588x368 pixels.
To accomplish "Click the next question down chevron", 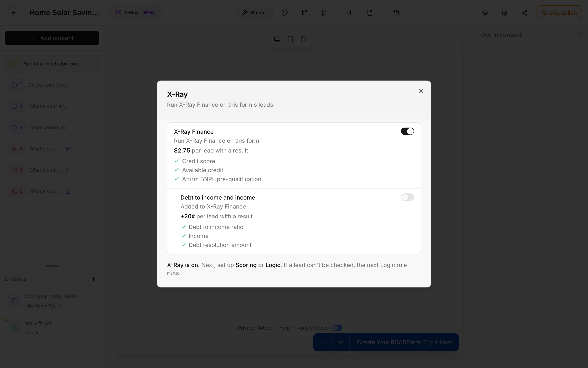I will pyautogui.click(x=340, y=342).
